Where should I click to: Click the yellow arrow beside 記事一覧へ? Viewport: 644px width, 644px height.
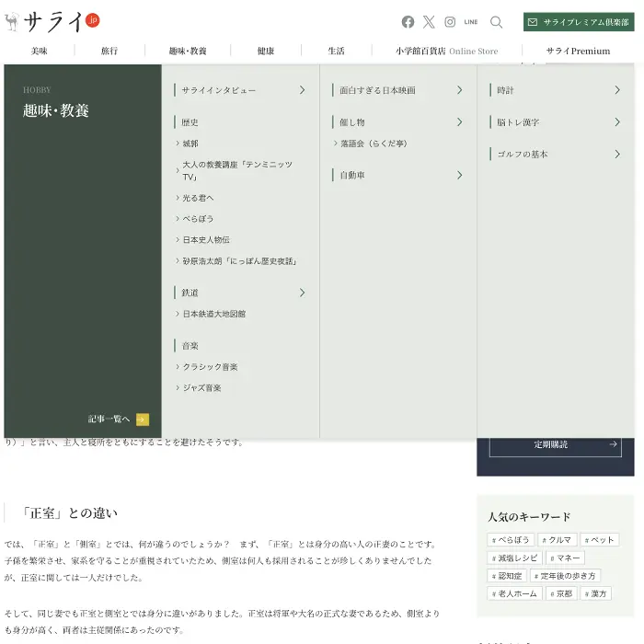[x=143, y=420]
